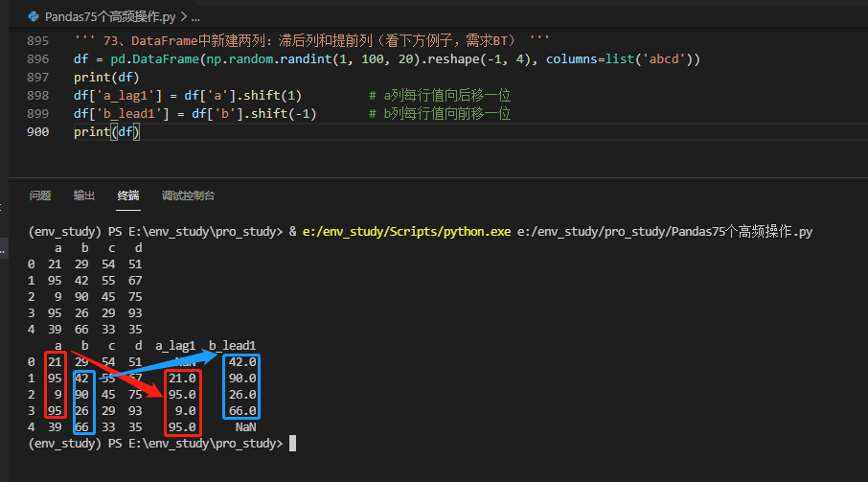Screen dimensions: 868x482
Task: Click comment a列每行值向后移一位
Action: tap(440, 96)
